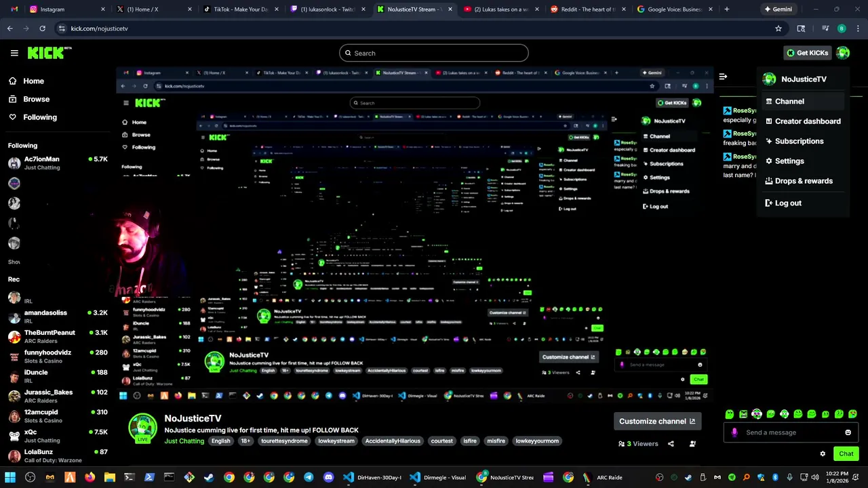Open funnyhoodvidz recommended channel
Viewport: 868px width, 488px height.
(57, 357)
